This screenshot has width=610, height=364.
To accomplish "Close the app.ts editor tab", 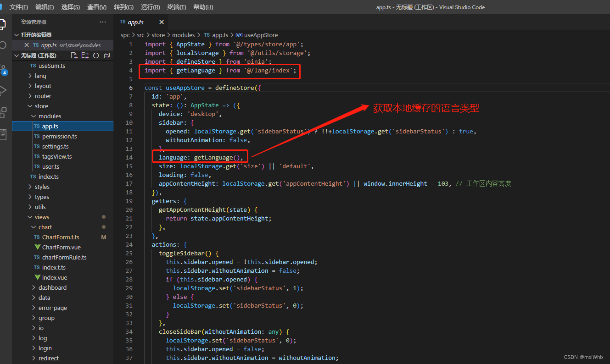I will 162,22.
